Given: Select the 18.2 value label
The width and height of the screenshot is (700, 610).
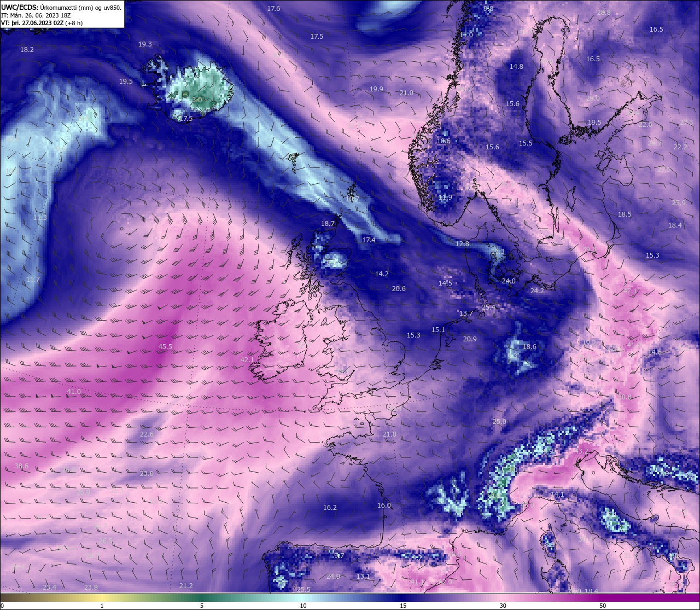Looking at the screenshot, I should [27, 50].
